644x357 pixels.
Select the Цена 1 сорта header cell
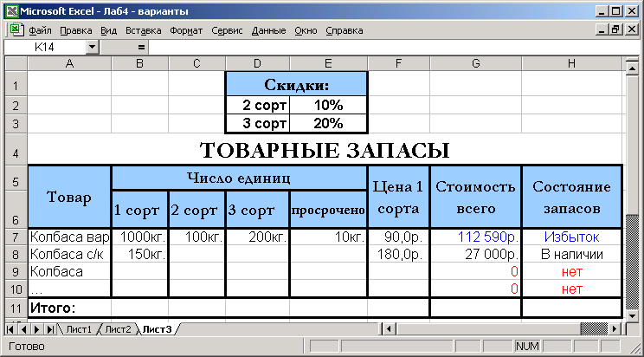pos(398,197)
